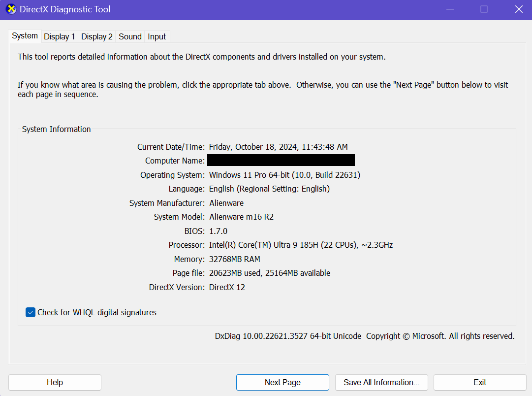Click System Model value 'Alienware m16 R2'
This screenshot has height=396, width=532.
241,217
